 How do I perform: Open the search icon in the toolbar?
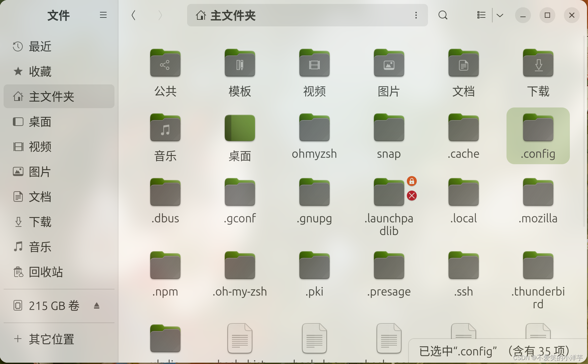tap(443, 15)
